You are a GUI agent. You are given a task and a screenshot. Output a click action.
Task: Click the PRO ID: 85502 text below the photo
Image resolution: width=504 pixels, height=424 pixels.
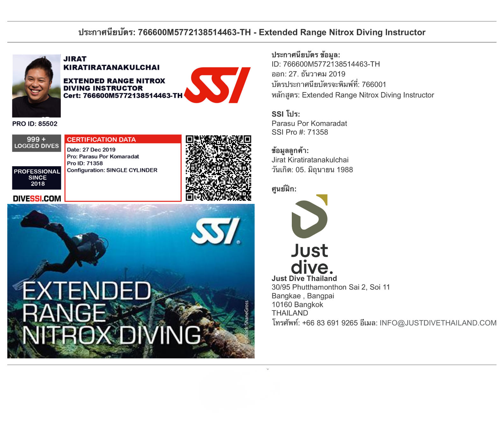pos(35,124)
